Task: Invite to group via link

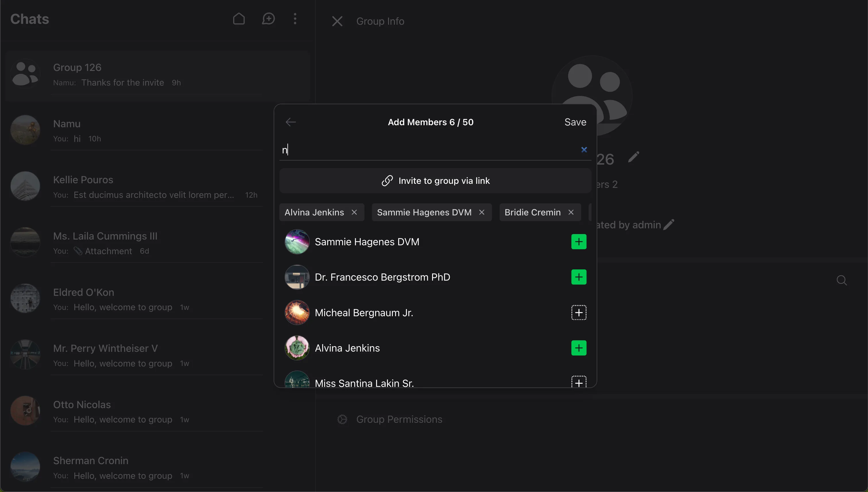Action: (x=435, y=181)
